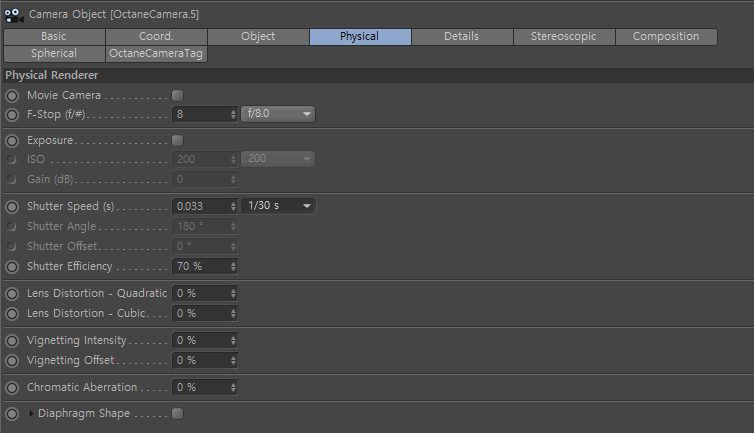The height and width of the screenshot is (433, 754).
Task: Open the OctaneCameraTag tab
Action: tap(156, 53)
